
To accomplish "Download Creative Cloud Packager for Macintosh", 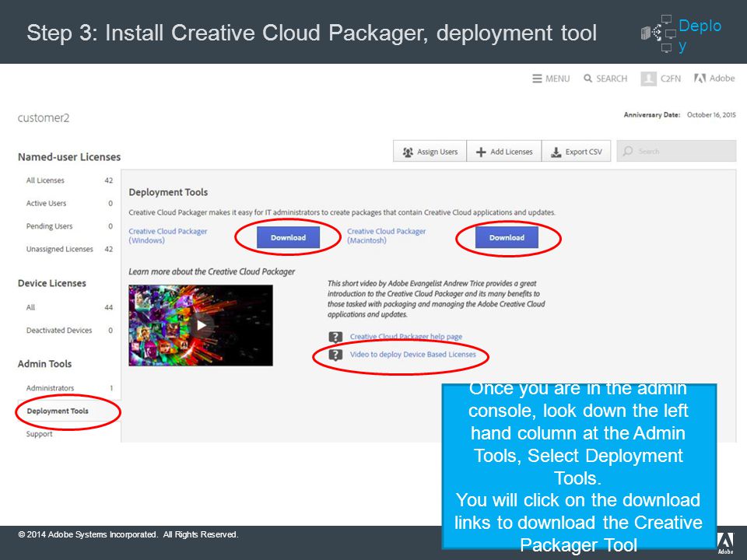I will [507, 238].
